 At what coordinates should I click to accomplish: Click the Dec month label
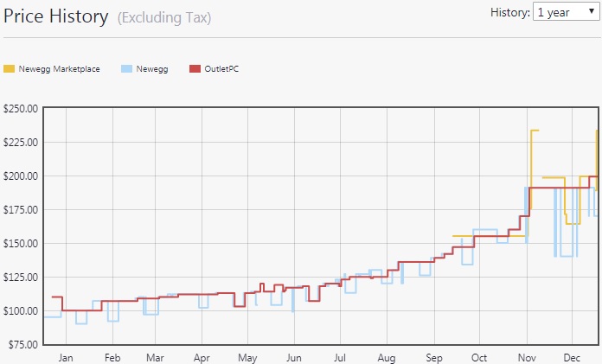click(572, 356)
